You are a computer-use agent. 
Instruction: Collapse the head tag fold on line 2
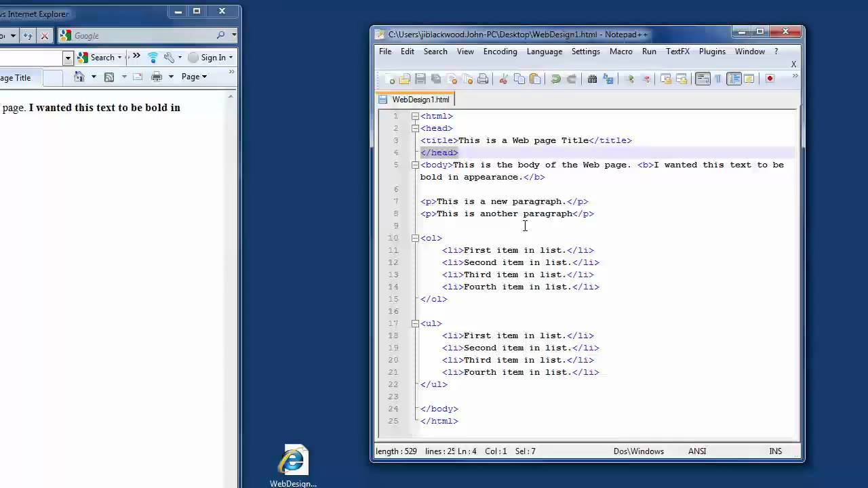click(x=415, y=128)
